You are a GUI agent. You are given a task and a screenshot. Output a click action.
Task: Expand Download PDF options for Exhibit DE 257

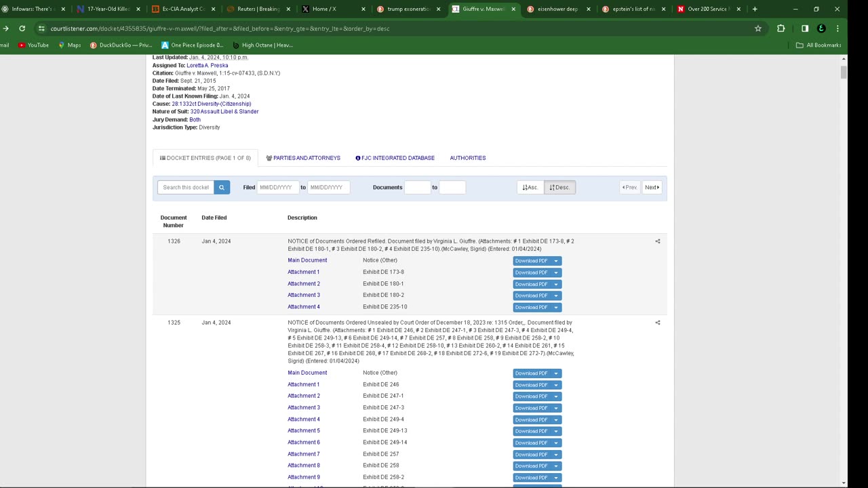(x=556, y=454)
